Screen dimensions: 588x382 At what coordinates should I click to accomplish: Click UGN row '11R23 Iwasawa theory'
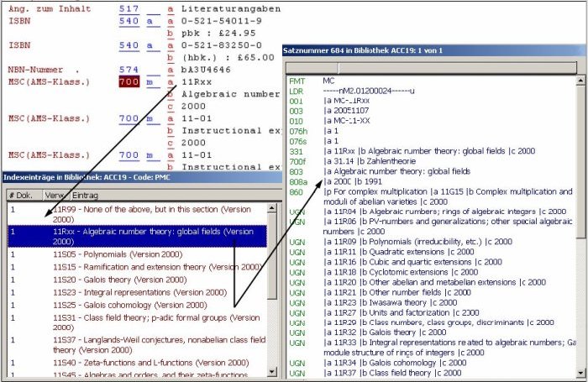click(431, 302)
